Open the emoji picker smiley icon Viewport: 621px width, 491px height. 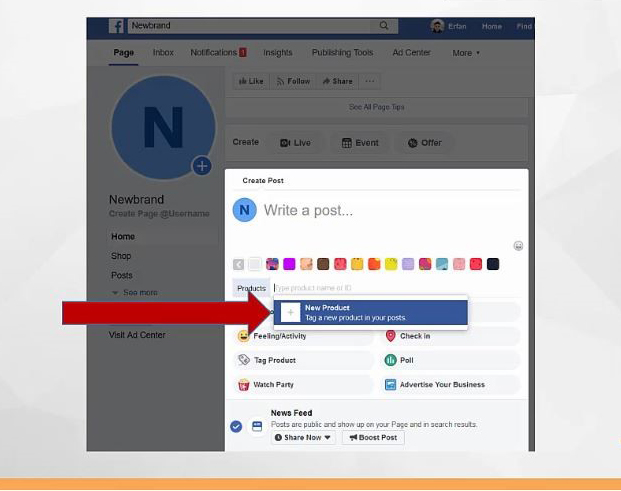(x=518, y=245)
